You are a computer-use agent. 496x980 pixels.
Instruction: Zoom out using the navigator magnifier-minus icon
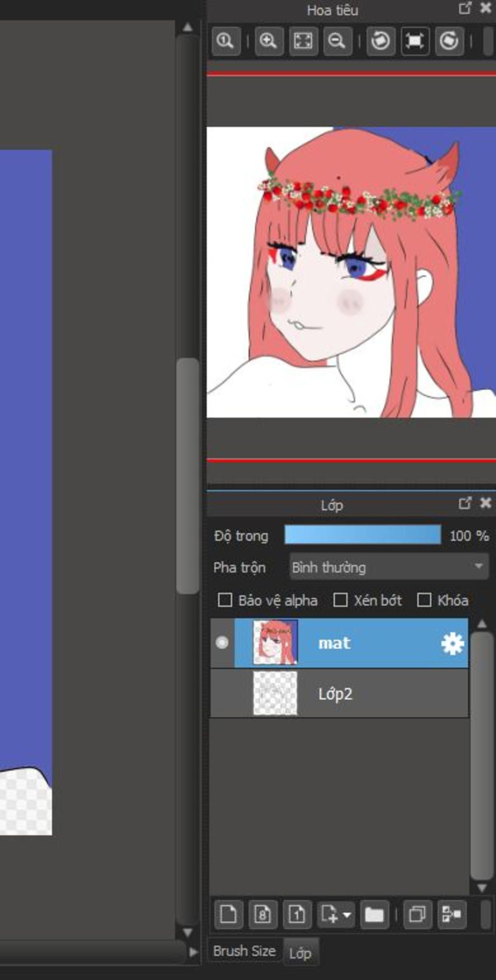tap(337, 41)
